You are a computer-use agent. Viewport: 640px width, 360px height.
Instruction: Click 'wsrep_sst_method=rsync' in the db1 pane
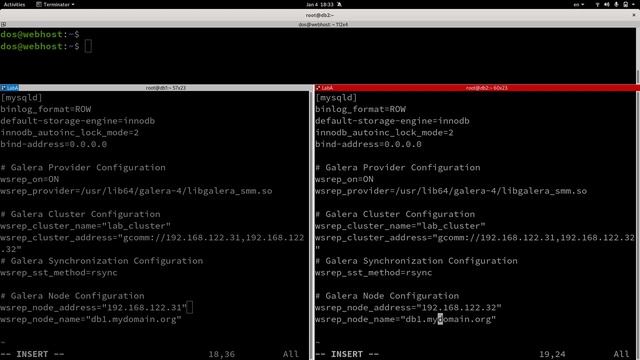click(x=59, y=273)
